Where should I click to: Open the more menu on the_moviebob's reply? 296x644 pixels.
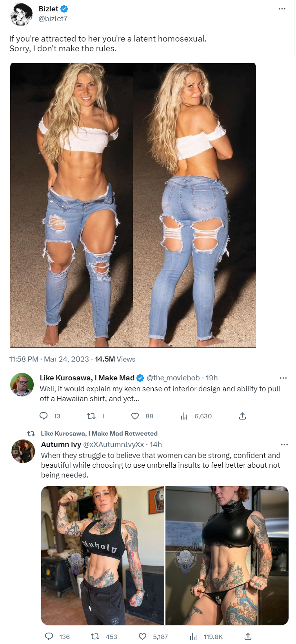tap(283, 378)
